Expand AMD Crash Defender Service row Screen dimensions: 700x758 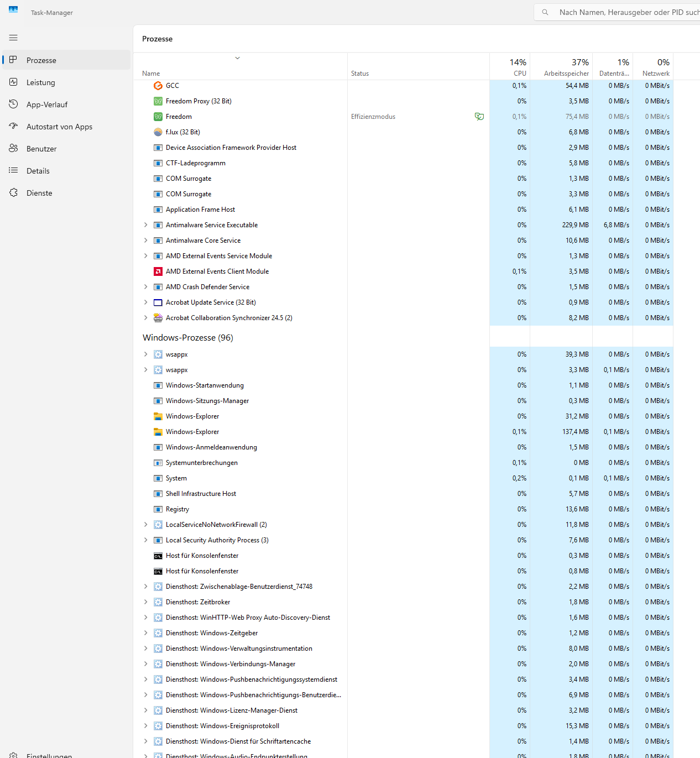(145, 287)
